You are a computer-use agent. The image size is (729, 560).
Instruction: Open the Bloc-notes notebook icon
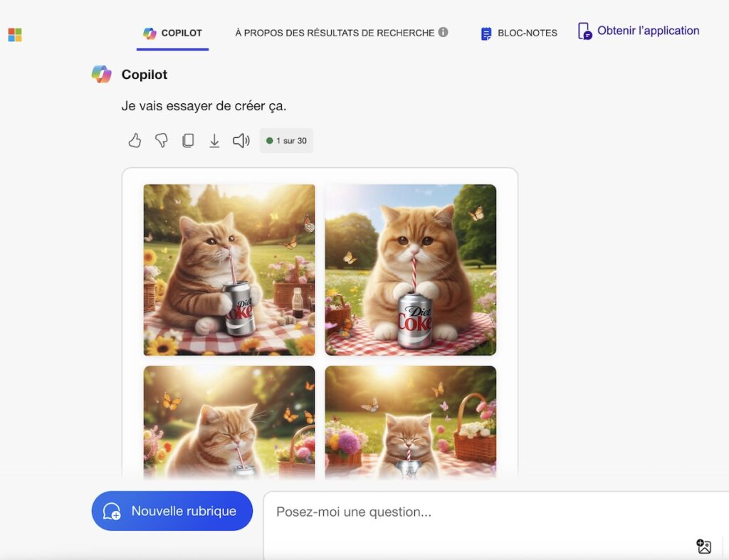click(x=486, y=33)
